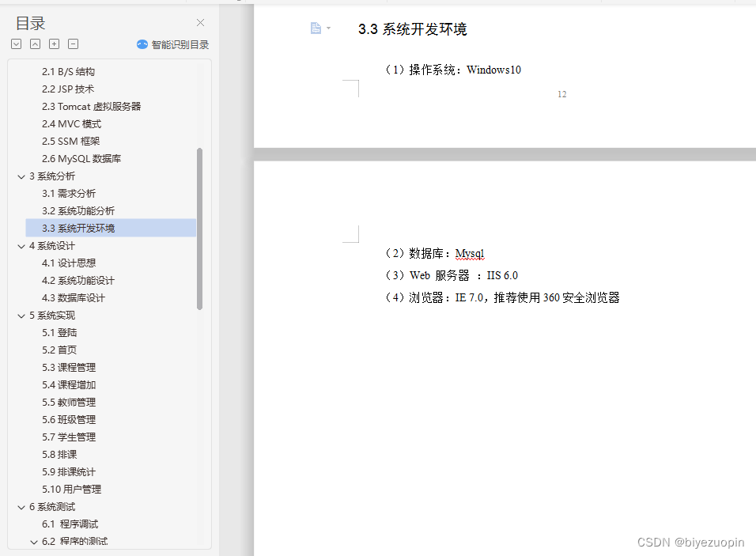Click page number 12 in footer

pyautogui.click(x=562, y=94)
